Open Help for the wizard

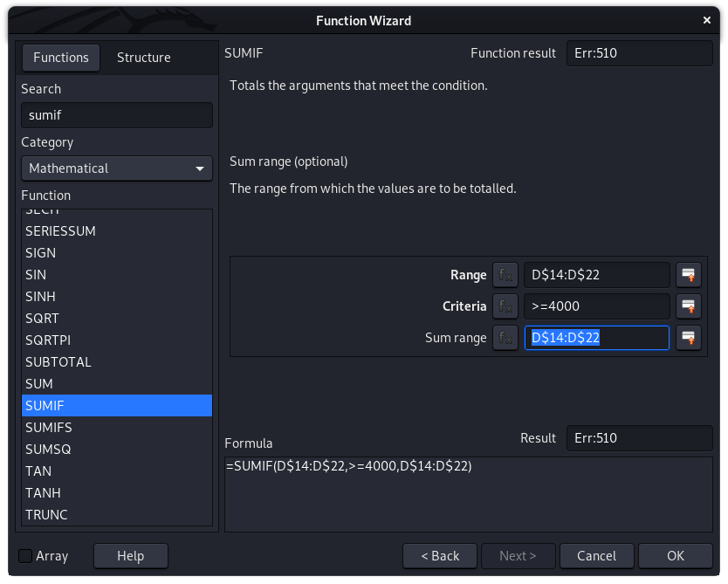tap(130, 556)
